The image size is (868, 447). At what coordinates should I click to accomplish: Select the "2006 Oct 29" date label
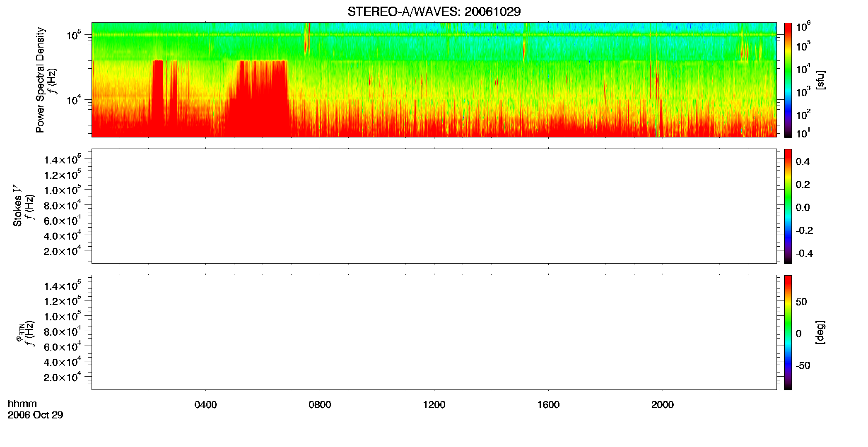pos(36,415)
